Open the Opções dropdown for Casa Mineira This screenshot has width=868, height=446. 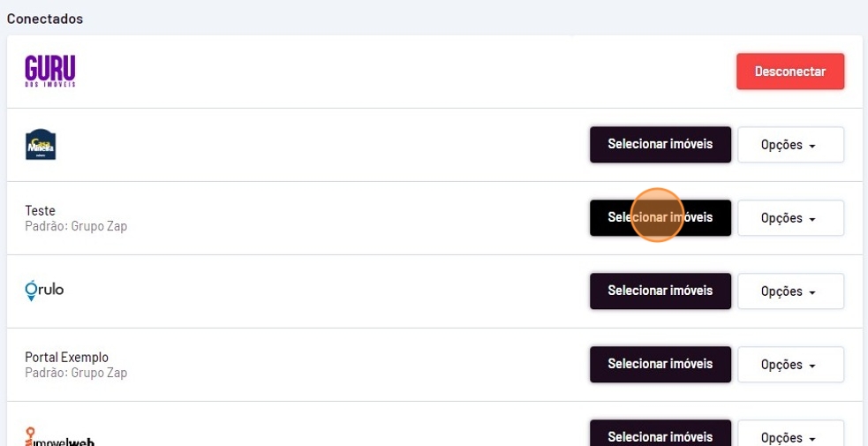pos(789,145)
